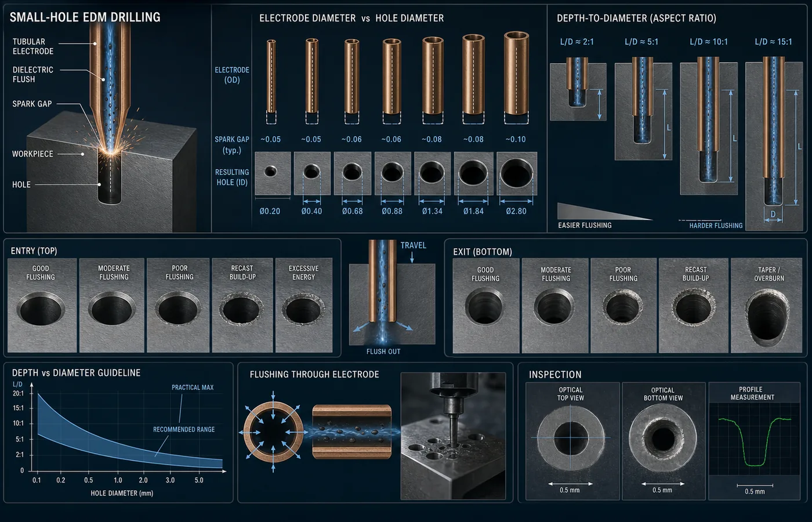This screenshot has height=522, width=812.
Task: Click the D dimension marker on 15:1 hole
Action: point(773,215)
